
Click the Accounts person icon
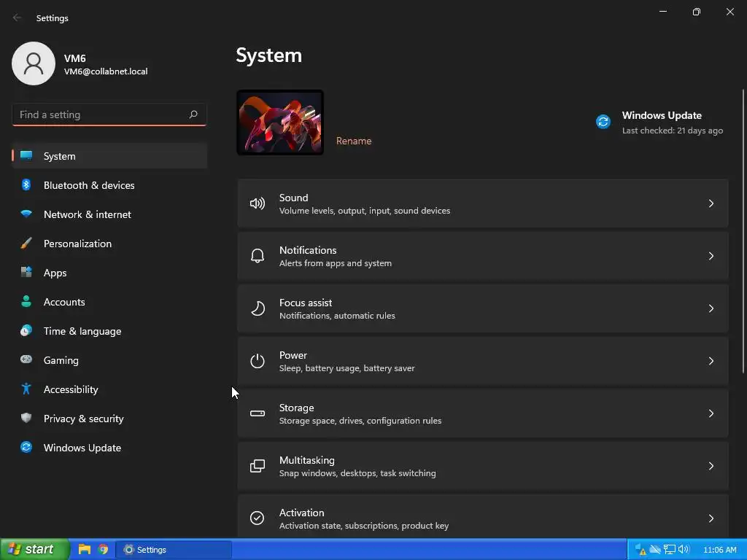(26, 301)
